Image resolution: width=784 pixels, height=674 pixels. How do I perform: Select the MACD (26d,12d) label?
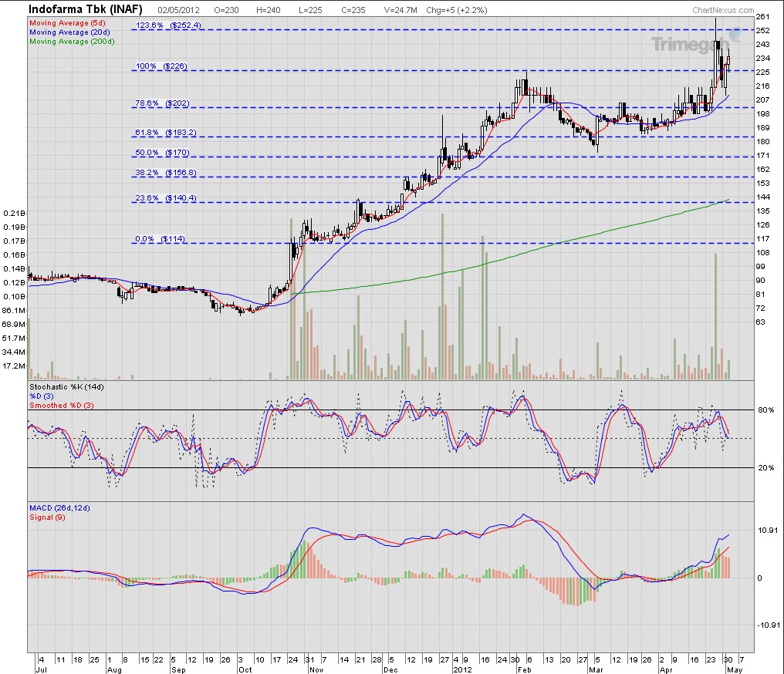pos(59,507)
